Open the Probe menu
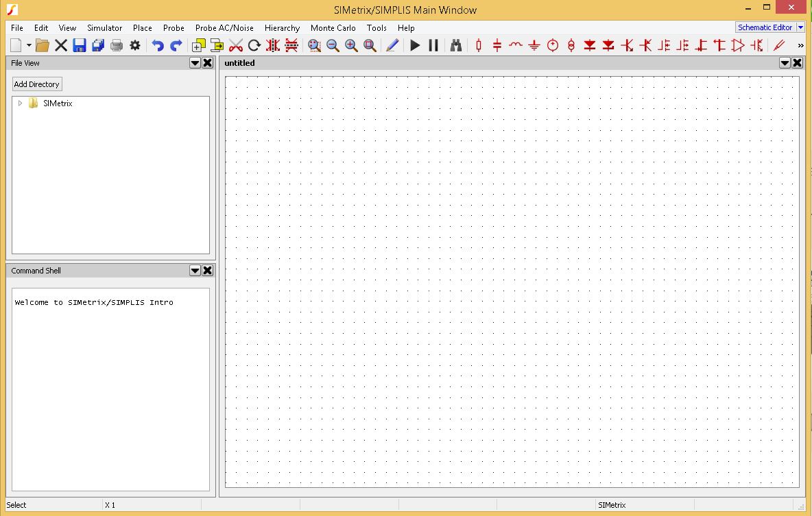 pos(174,28)
